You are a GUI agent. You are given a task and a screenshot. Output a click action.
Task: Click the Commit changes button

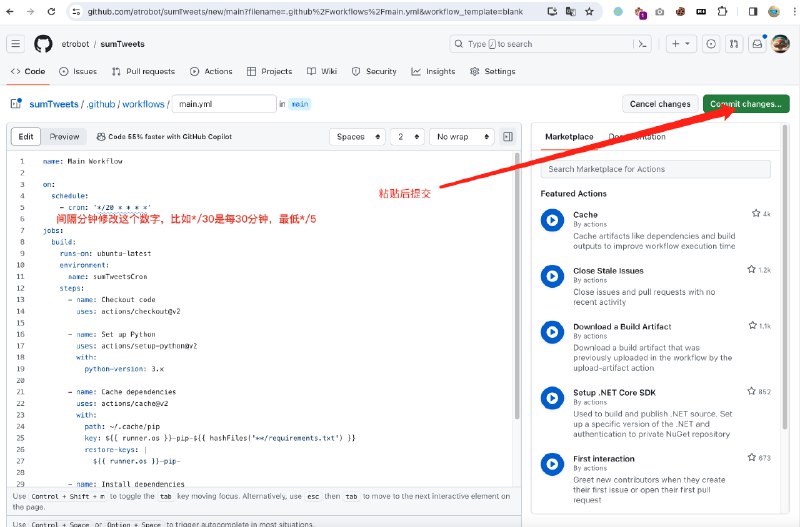[x=746, y=104]
